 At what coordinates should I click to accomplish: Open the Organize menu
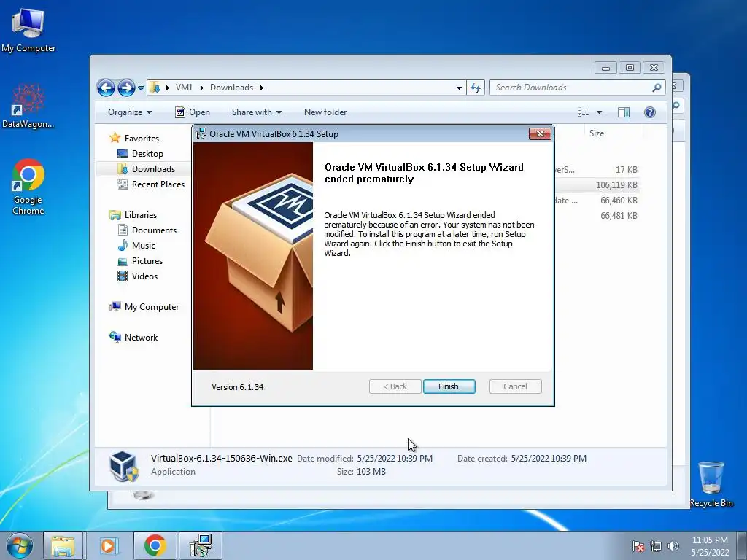130,112
